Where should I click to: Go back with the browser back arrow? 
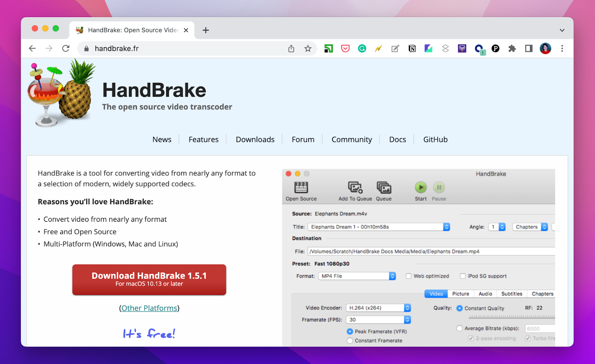click(x=32, y=48)
